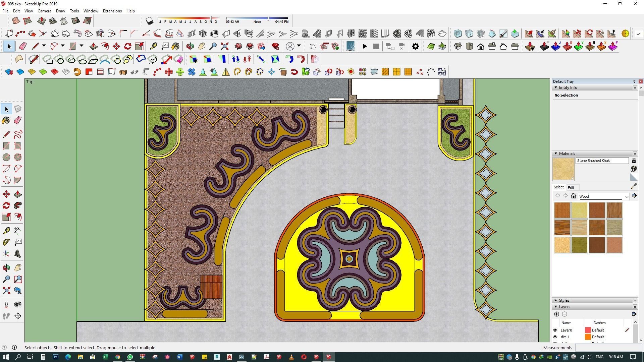Activate the Orbit tool in left toolbar
This screenshot has width=644, height=362.
pyautogui.click(x=6, y=268)
